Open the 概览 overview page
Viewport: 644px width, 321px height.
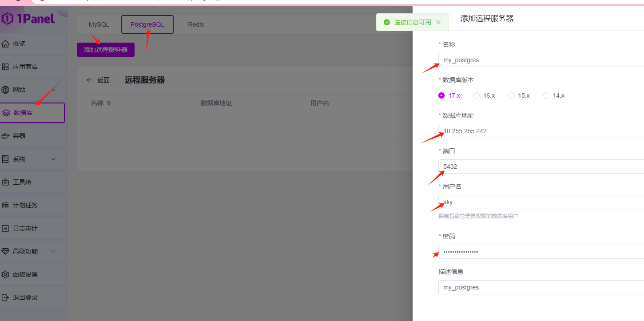(x=32, y=44)
